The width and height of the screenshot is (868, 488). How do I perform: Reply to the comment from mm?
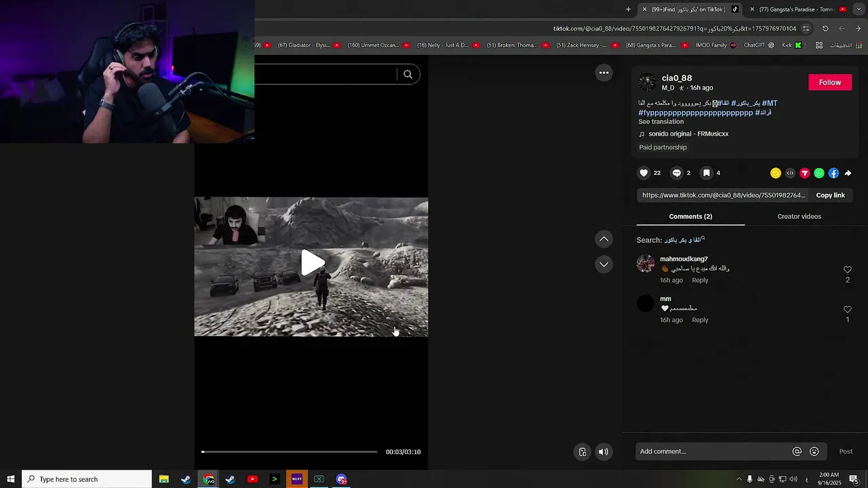(700, 320)
